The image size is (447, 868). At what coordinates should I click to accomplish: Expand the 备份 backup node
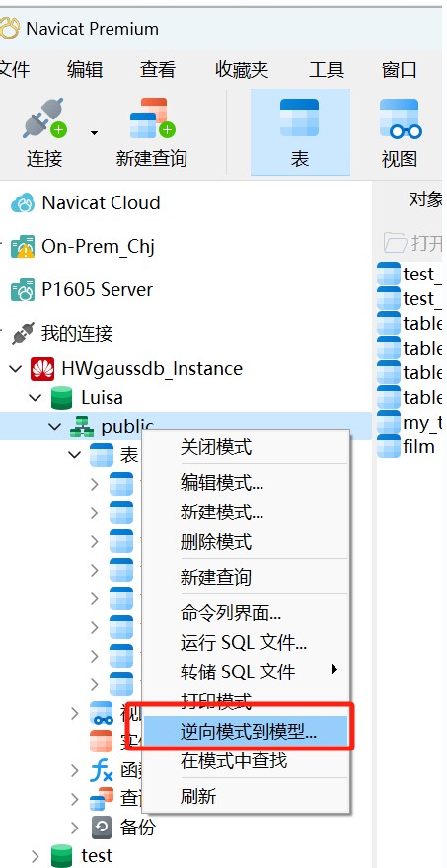click(x=74, y=828)
